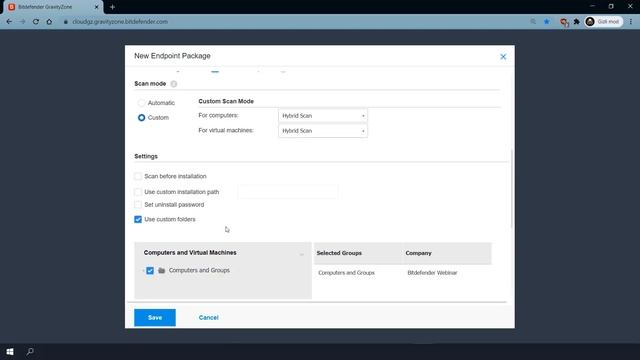640x360 pixels.
Task: Uncheck Use custom folders checkbox
Action: [x=138, y=219]
